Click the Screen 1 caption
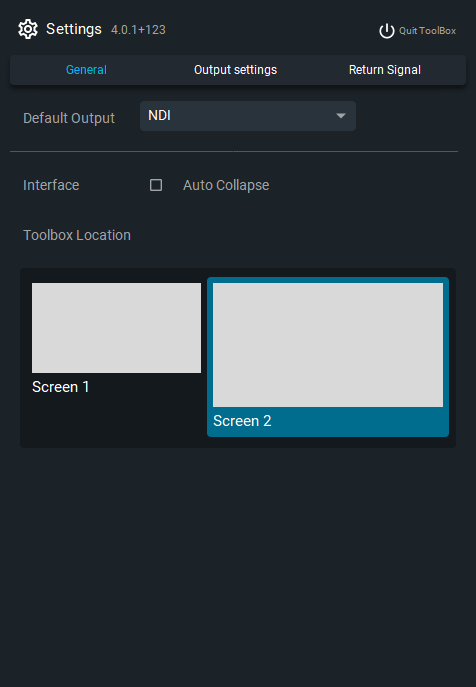 [x=60, y=387]
